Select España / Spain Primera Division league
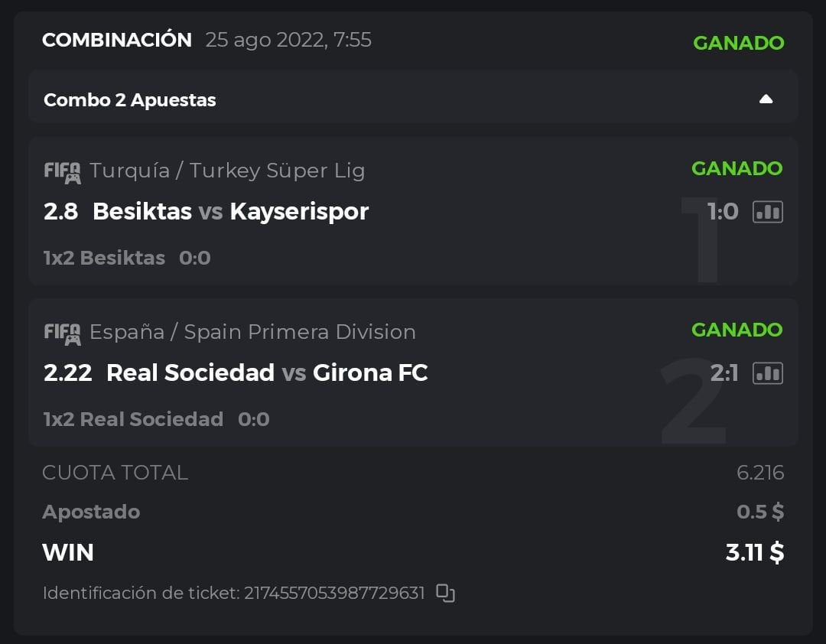 [x=252, y=332]
